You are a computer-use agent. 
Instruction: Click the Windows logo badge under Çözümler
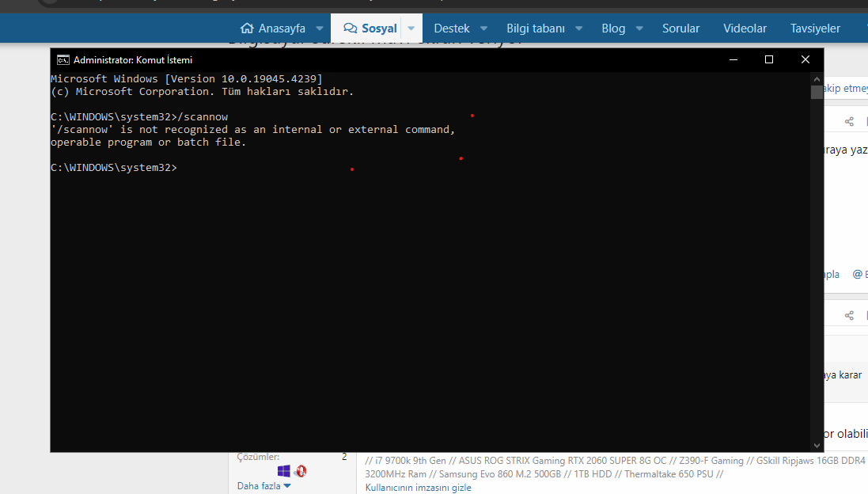coord(283,471)
